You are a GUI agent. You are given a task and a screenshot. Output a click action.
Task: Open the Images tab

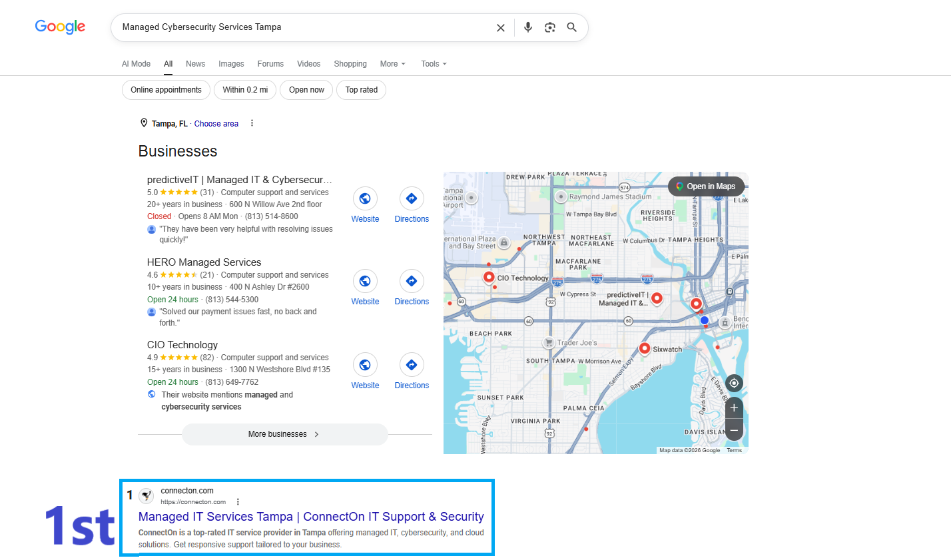[x=231, y=64]
